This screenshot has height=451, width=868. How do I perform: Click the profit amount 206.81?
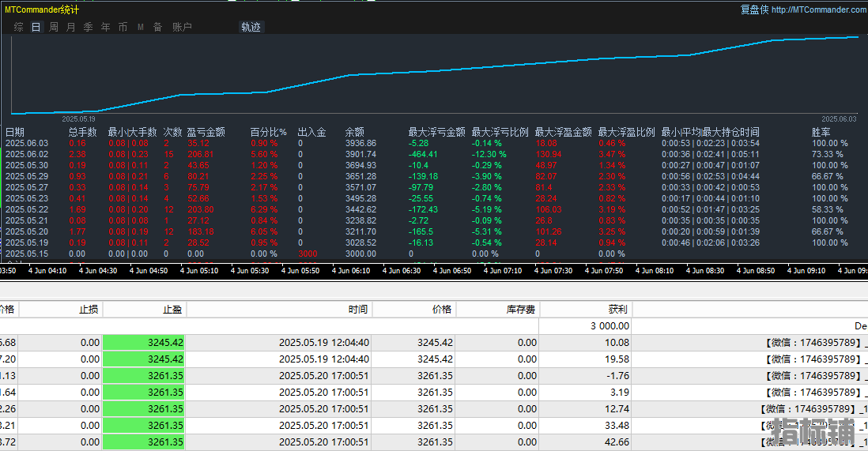200,154
